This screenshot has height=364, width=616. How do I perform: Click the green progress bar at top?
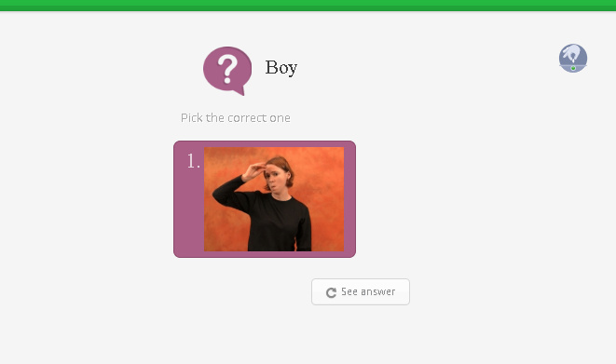[308, 6]
